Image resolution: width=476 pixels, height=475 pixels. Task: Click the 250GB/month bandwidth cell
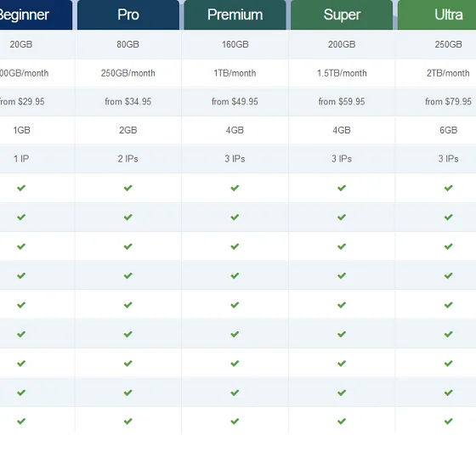128,73
